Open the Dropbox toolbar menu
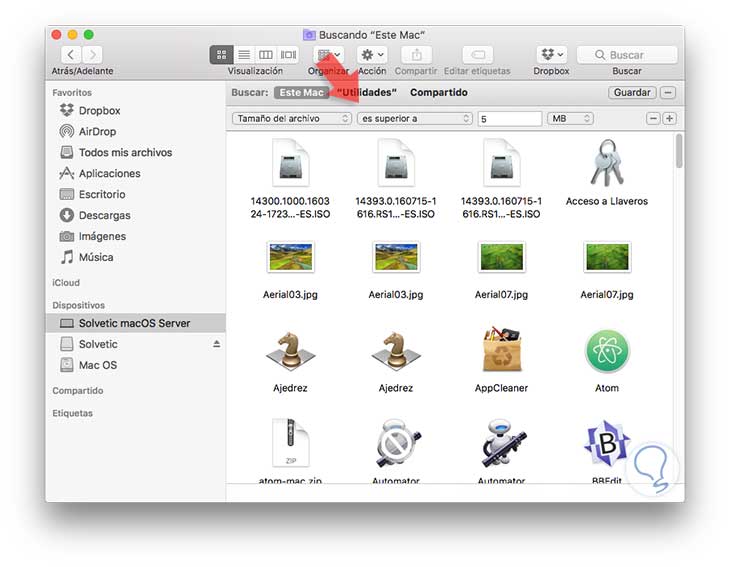Screen dimensions: 730x567 coord(552,55)
